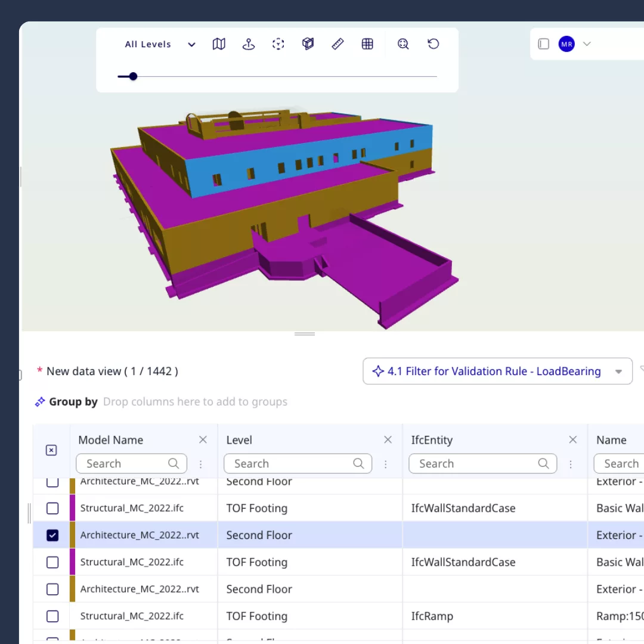
Task: Remove the Level column
Action: 388,440
